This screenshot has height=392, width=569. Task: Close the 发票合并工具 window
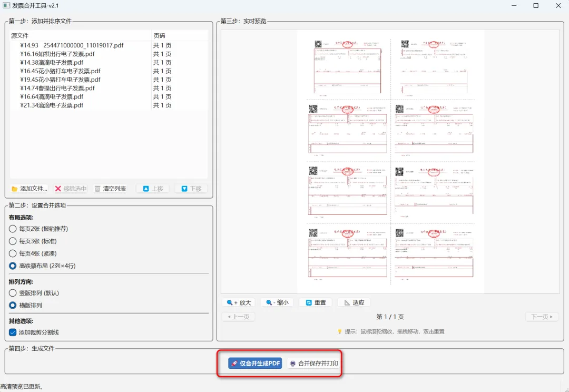click(558, 5)
